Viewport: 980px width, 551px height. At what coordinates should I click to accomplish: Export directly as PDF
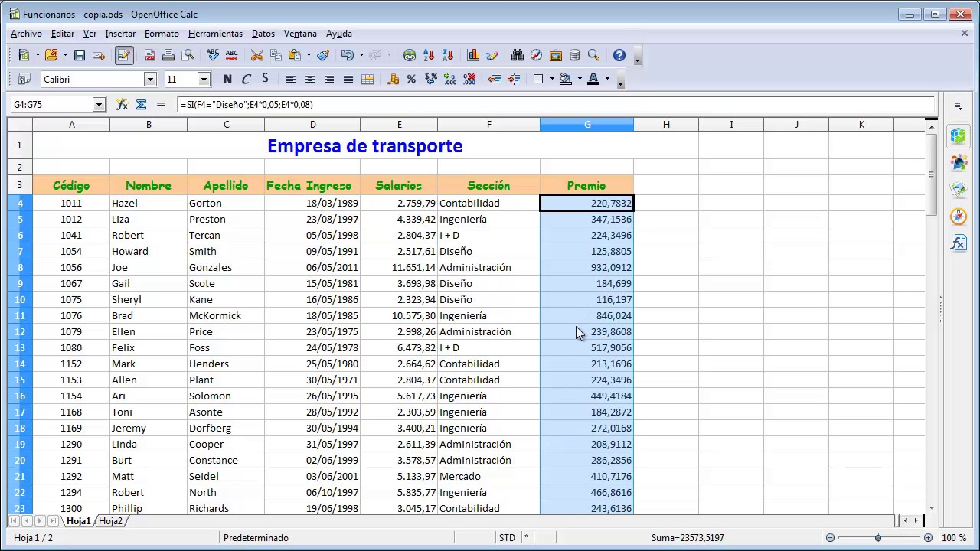click(149, 55)
